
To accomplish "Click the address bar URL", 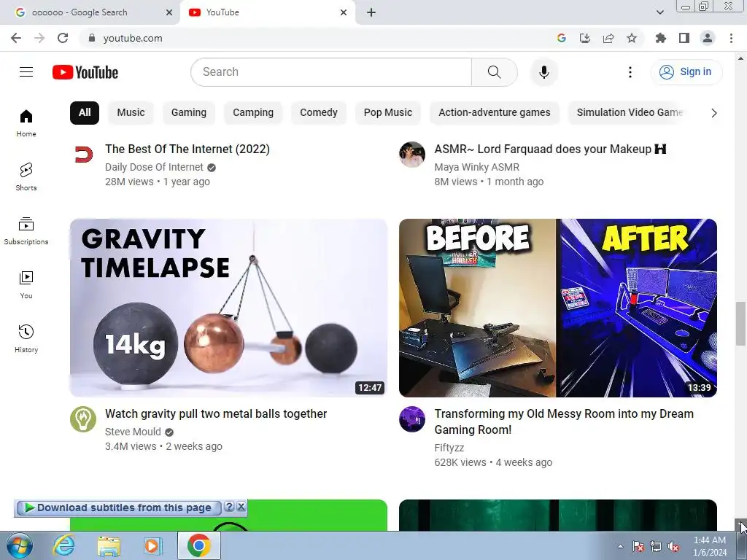I will tap(133, 38).
